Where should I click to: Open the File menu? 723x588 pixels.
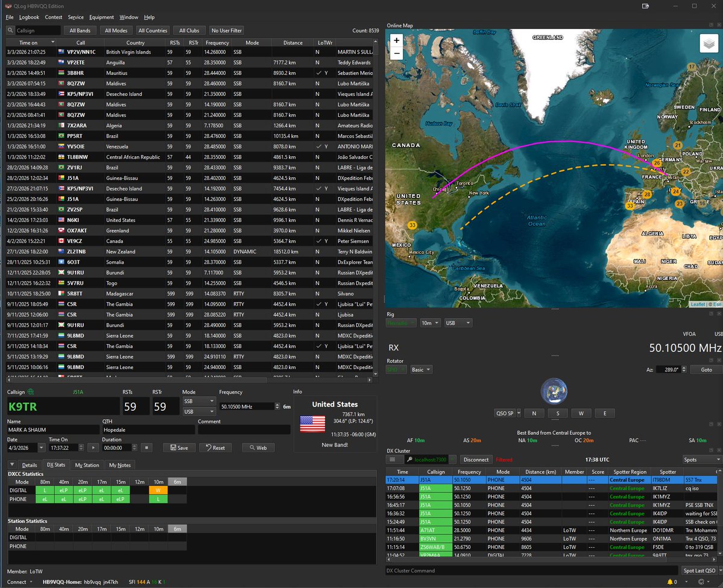coord(10,17)
